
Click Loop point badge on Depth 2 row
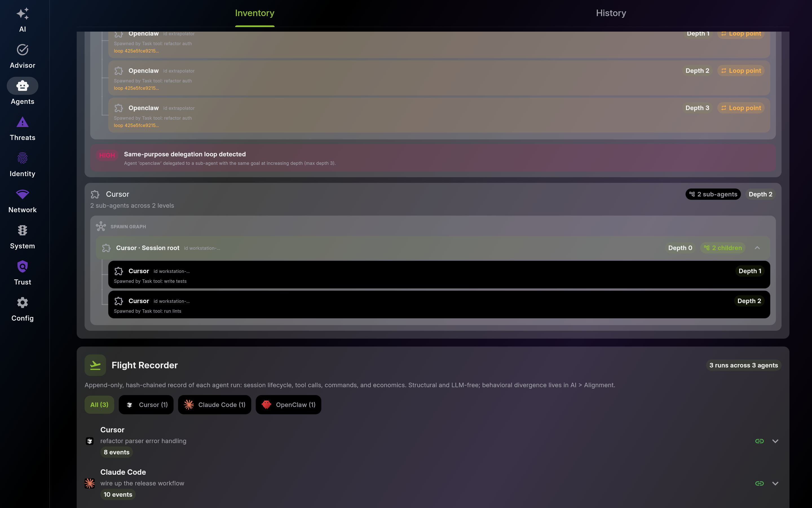[741, 71]
